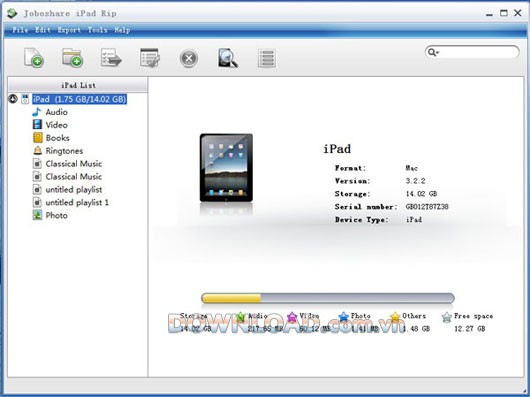The height and width of the screenshot is (397, 530).
Task: Click the purple Video star legend icon
Action: click(x=292, y=317)
